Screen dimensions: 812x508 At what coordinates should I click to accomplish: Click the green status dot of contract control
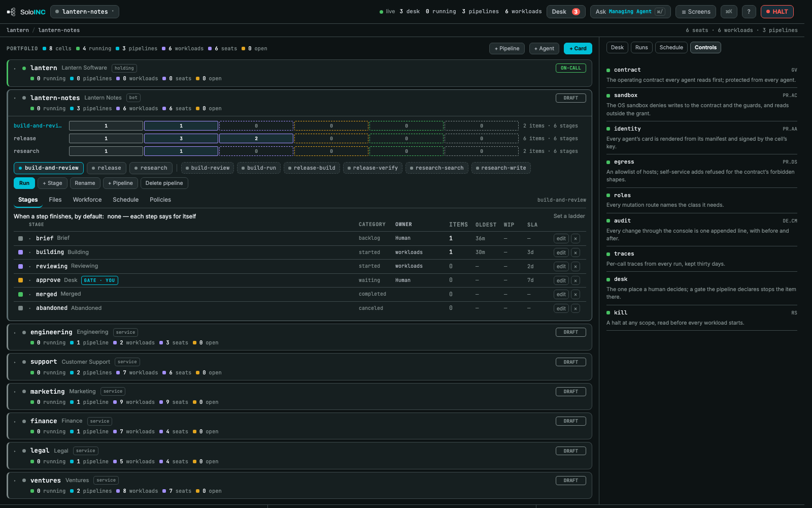click(608, 70)
